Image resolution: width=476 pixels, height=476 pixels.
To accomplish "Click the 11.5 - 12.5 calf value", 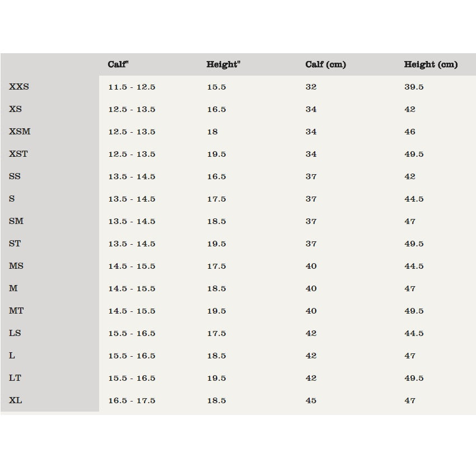I will [132, 87].
